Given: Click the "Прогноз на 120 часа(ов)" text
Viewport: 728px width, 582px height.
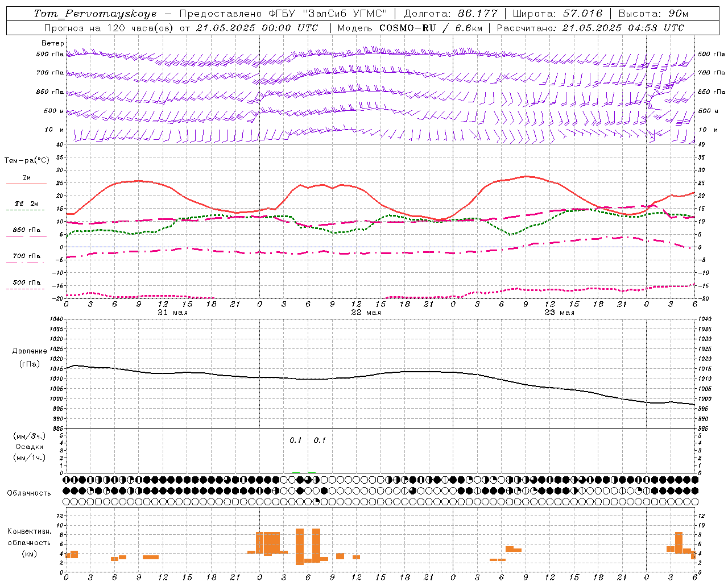Looking at the screenshot, I should pyautogui.click(x=110, y=28).
